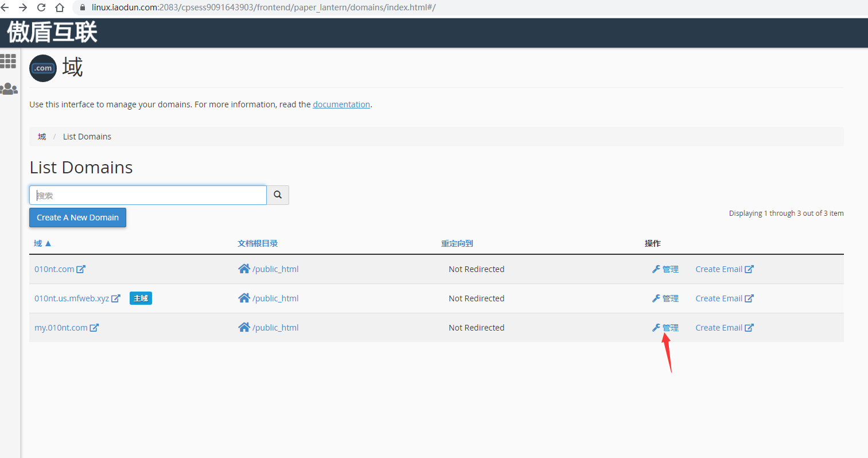Image resolution: width=868 pixels, height=458 pixels.
Task: Open the user manager icon in sidebar
Action: pos(9,89)
